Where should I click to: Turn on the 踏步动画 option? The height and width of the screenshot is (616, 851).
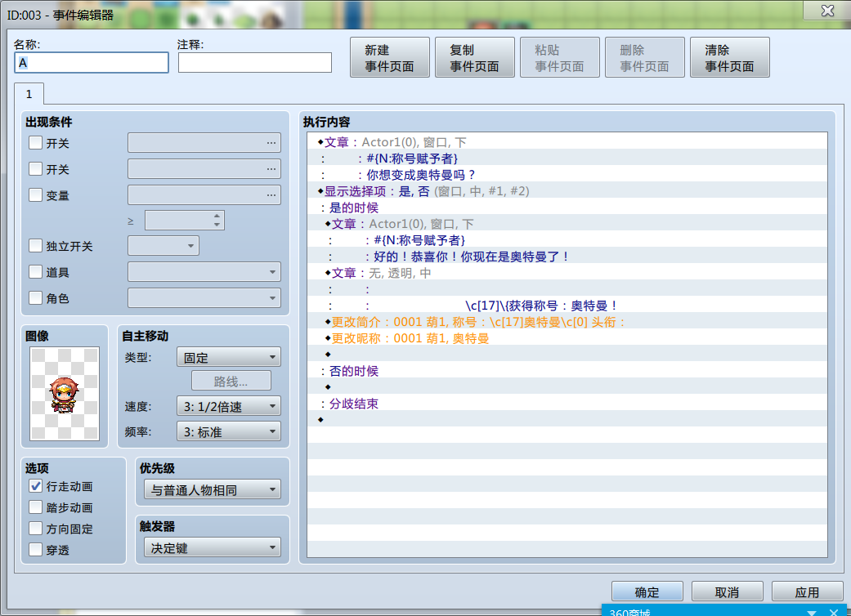tap(35, 507)
